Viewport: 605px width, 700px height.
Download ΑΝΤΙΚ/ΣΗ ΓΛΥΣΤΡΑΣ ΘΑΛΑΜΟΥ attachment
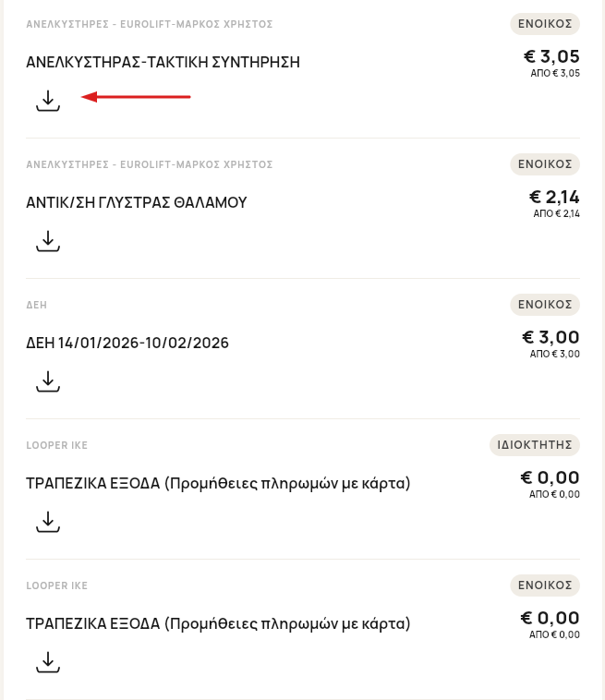pyautogui.click(x=48, y=241)
